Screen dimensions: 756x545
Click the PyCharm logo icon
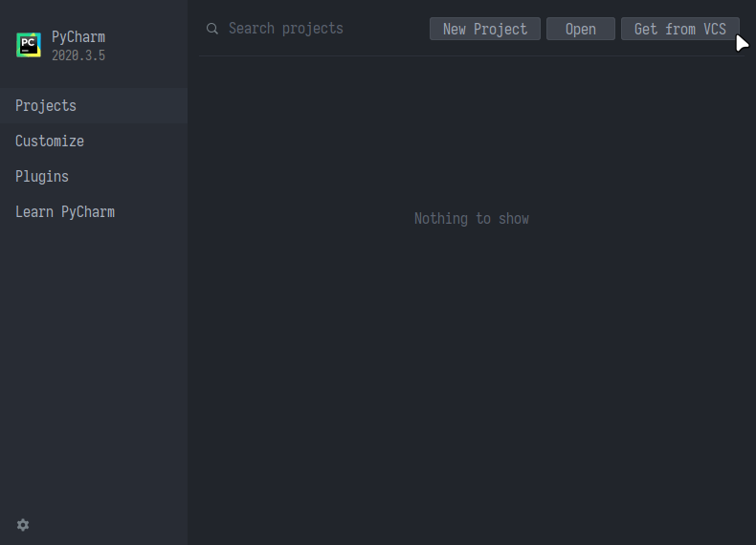click(29, 46)
